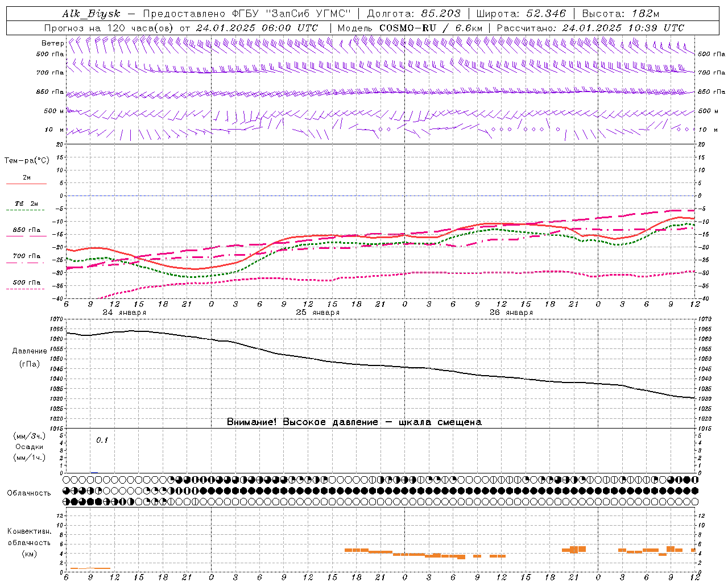Image resolution: width=728 pixels, height=582 pixels.
Task: Click the (мм/3ч.) precipitation unit label
Action: [x=30, y=436]
